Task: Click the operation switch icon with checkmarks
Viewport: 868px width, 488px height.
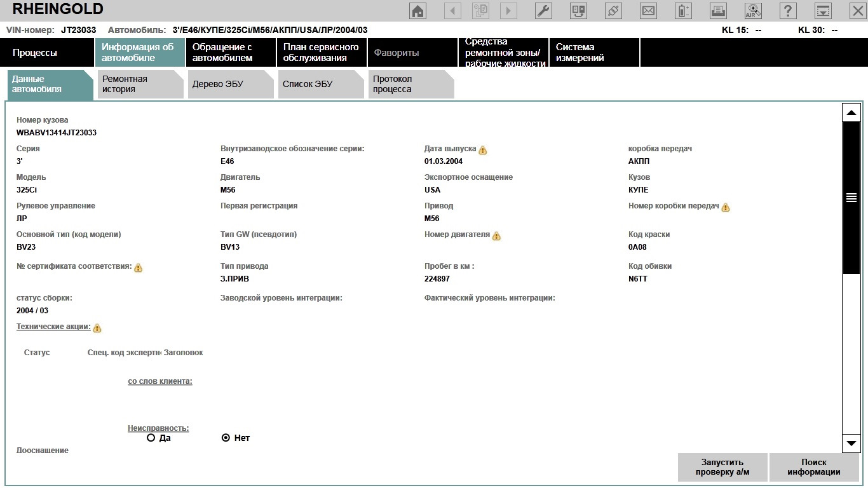Action: [x=578, y=11]
